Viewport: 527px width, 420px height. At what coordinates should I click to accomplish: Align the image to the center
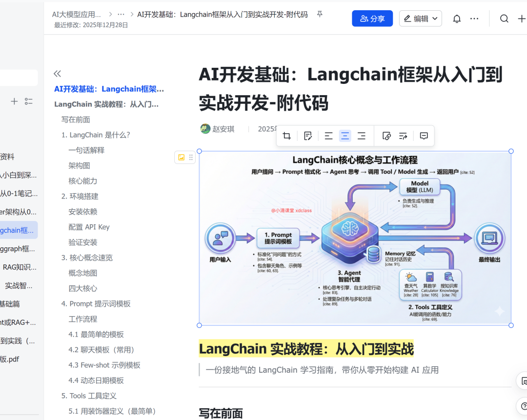(345, 136)
